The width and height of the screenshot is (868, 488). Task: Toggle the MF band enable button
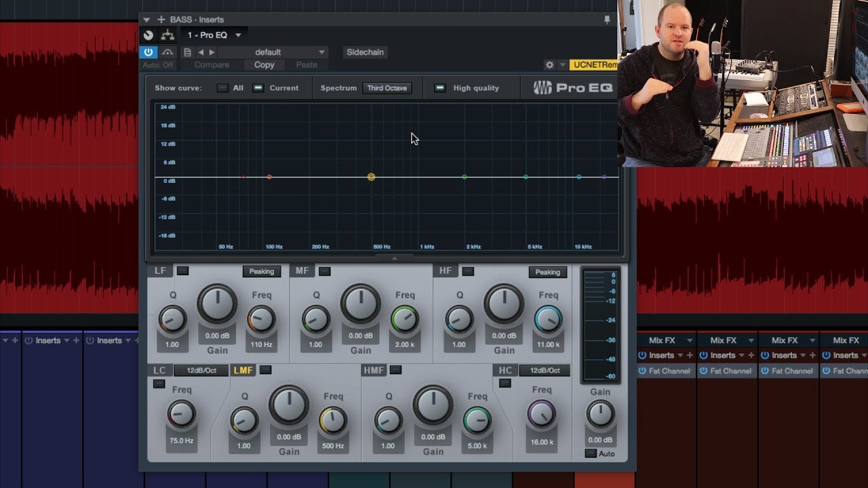click(325, 271)
